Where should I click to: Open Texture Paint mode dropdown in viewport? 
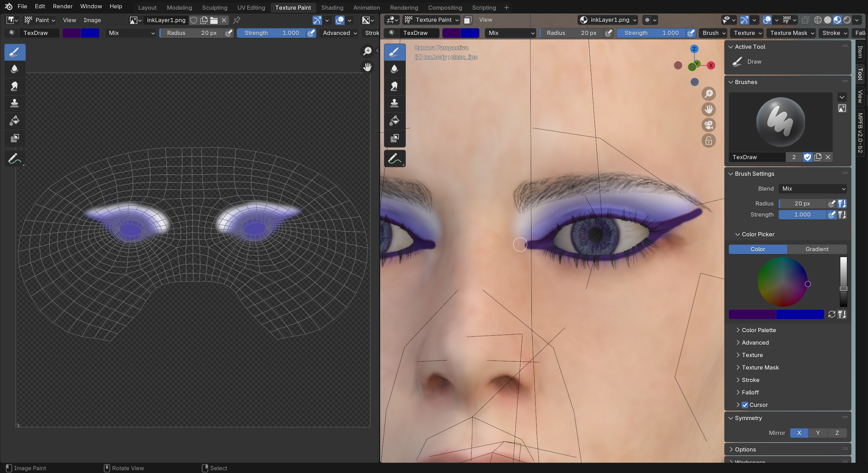[431, 20]
